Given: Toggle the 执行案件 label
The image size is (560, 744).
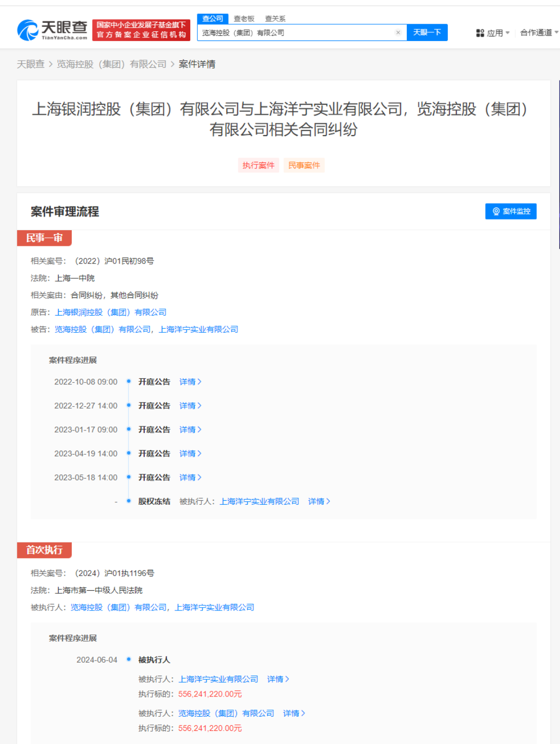Looking at the screenshot, I should pos(259,165).
